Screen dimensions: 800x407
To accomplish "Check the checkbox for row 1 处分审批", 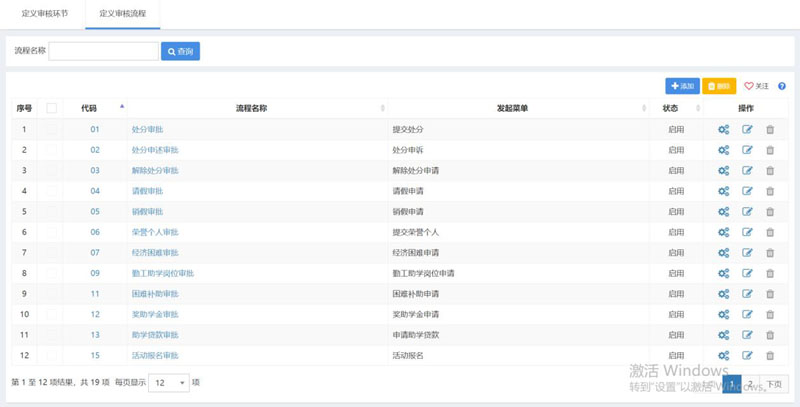I will pos(52,129).
